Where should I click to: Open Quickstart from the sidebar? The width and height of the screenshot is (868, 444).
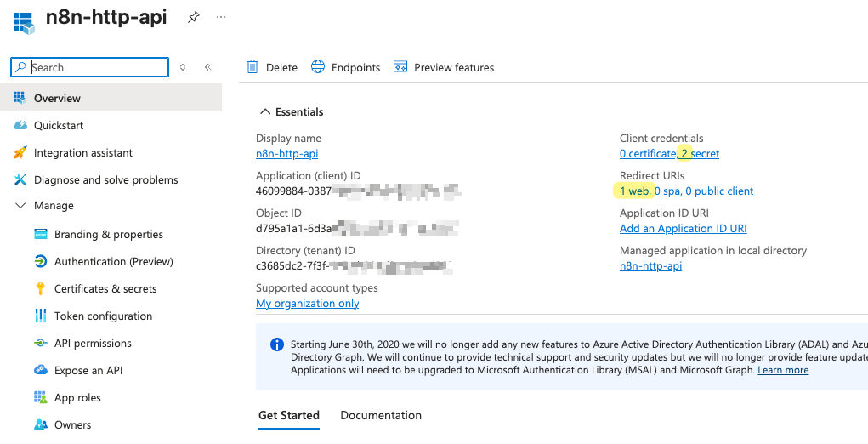click(59, 126)
